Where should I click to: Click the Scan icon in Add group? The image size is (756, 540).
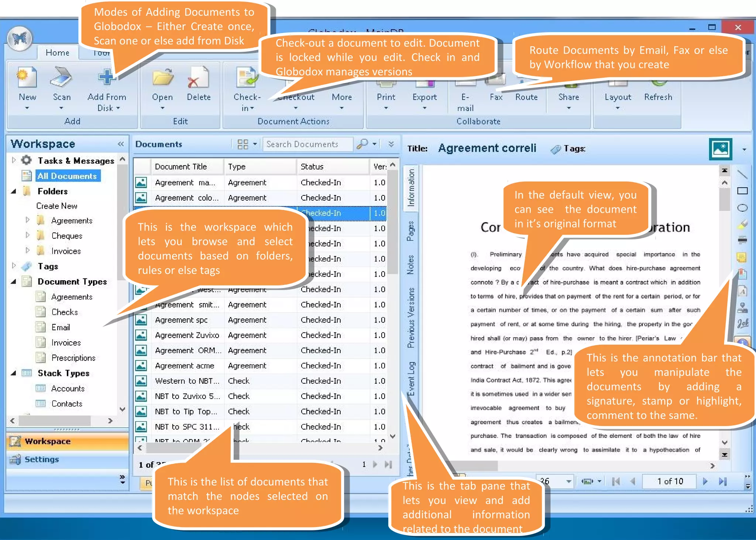point(61,77)
